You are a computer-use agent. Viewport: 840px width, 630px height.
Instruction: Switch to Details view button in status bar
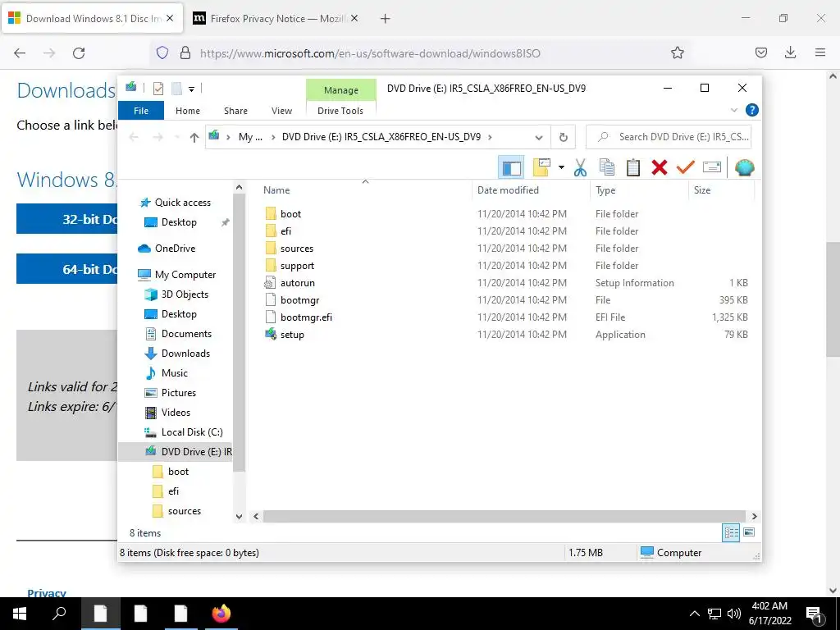pyautogui.click(x=731, y=532)
